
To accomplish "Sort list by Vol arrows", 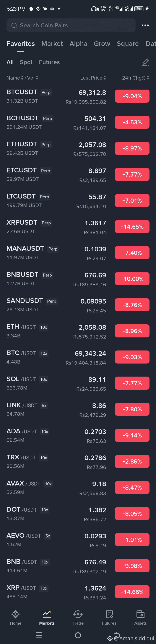I will click(37, 78).
